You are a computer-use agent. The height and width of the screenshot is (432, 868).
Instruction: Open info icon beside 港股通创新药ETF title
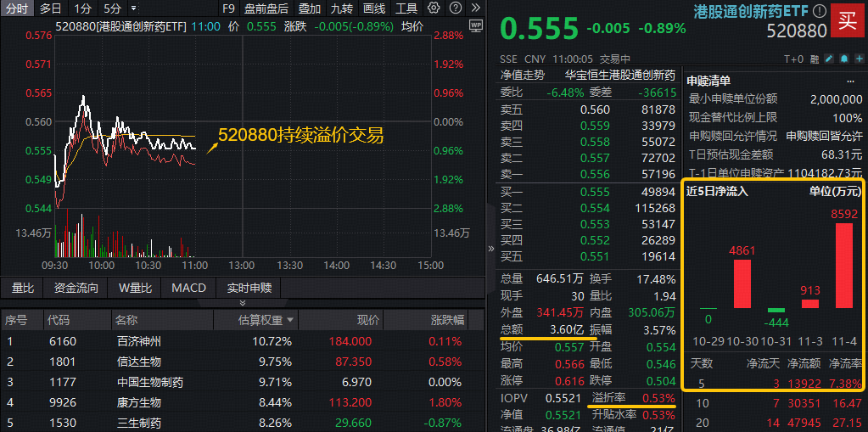click(x=820, y=10)
